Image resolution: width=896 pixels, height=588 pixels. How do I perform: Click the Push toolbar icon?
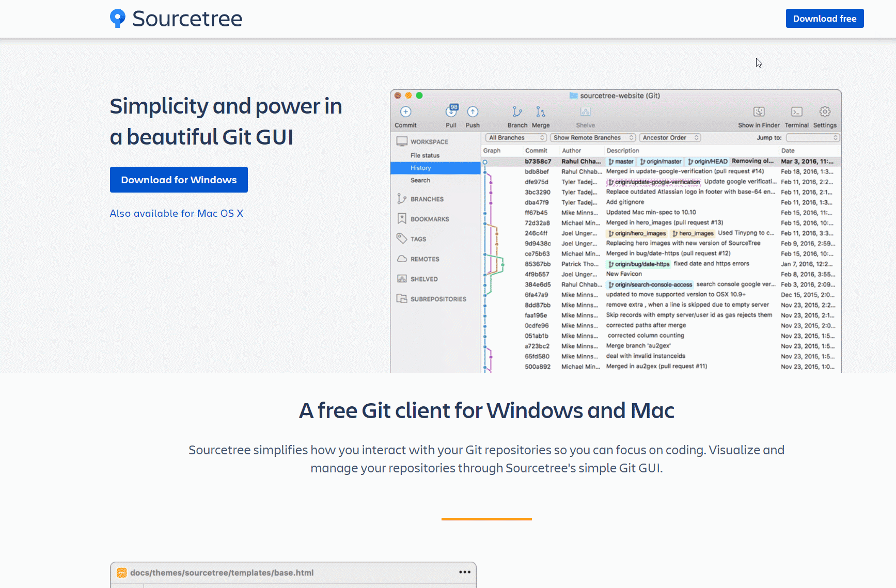(473, 112)
